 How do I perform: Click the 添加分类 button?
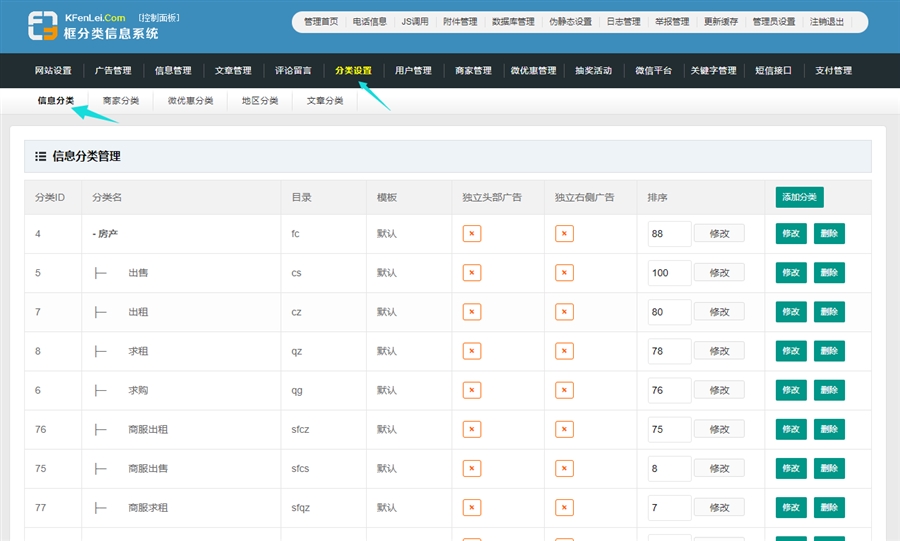[799, 197]
